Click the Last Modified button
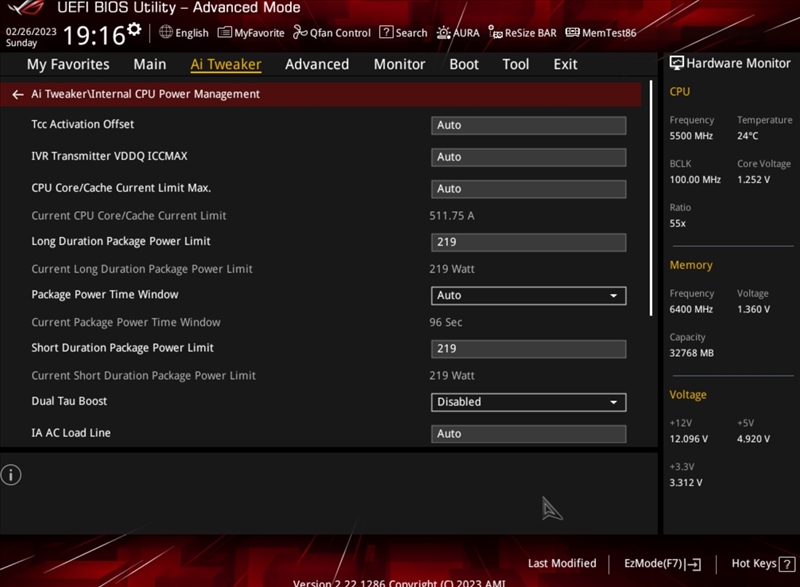 pos(562,564)
